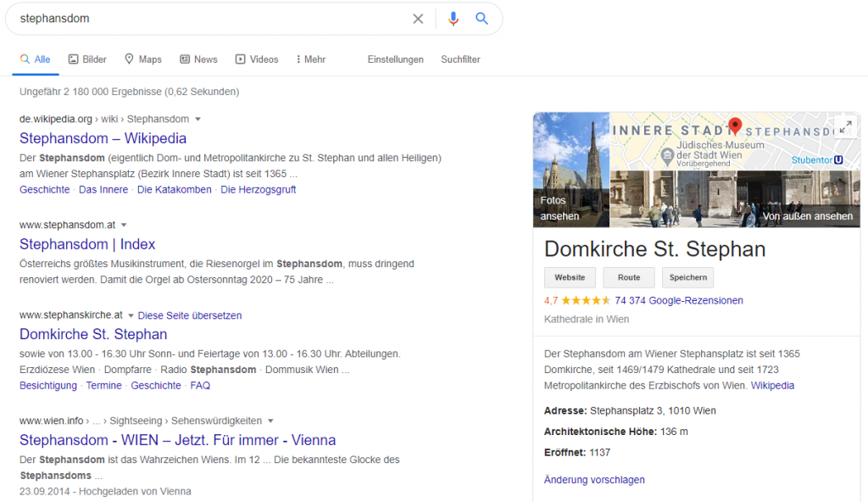Expand dropdown arrow beside www.stephanskirche.at
This screenshot has height=502, width=868.
click(x=131, y=315)
